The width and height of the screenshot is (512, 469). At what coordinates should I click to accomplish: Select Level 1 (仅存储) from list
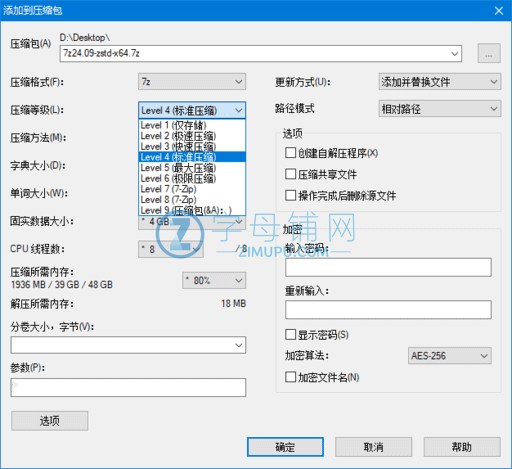[x=192, y=125]
